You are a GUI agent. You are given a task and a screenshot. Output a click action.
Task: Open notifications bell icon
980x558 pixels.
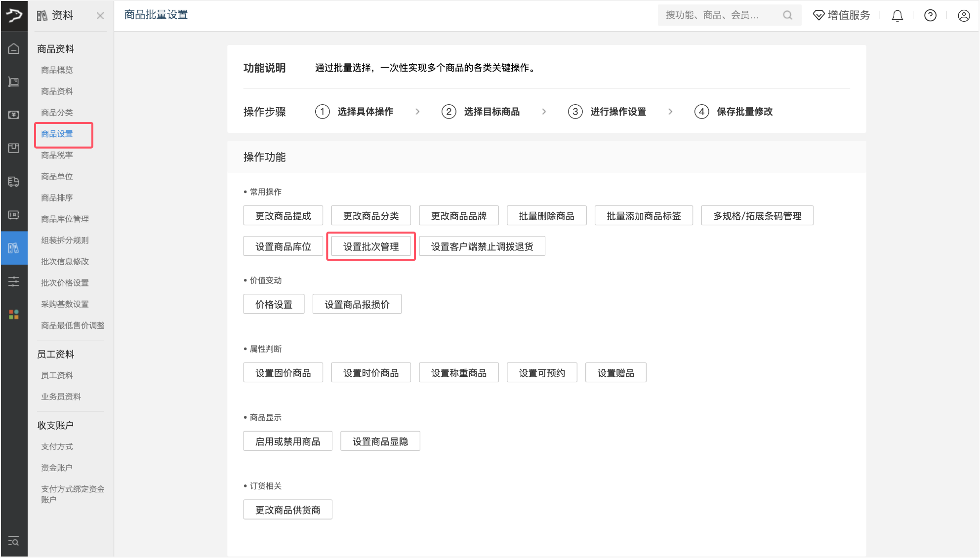[x=897, y=16]
